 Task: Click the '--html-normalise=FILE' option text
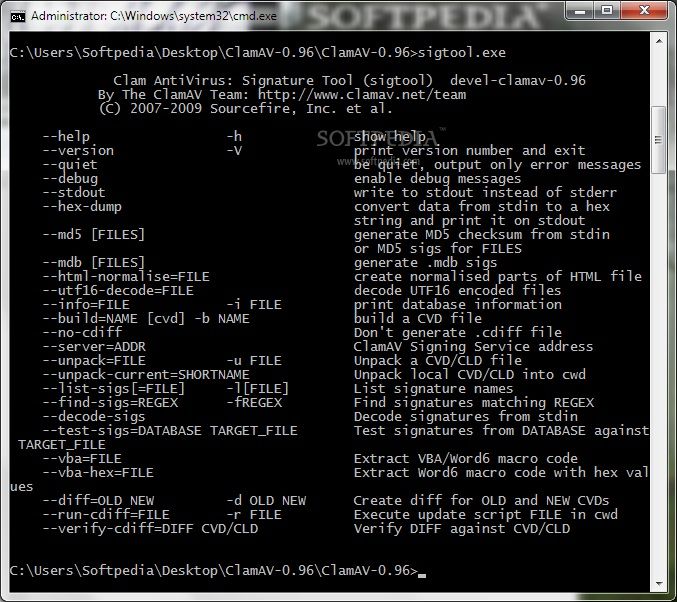[126, 276]
